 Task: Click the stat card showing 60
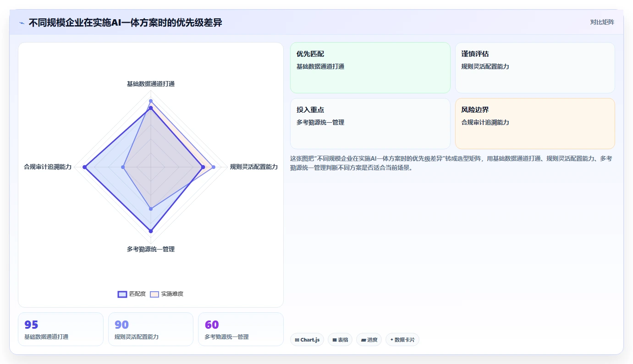241,329
